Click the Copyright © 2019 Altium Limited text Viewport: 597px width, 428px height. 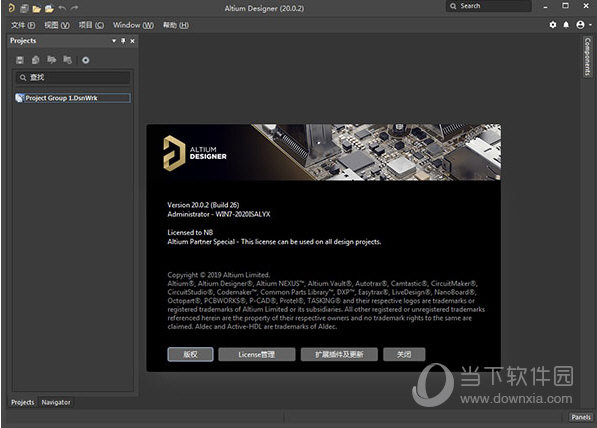[219, 275]
